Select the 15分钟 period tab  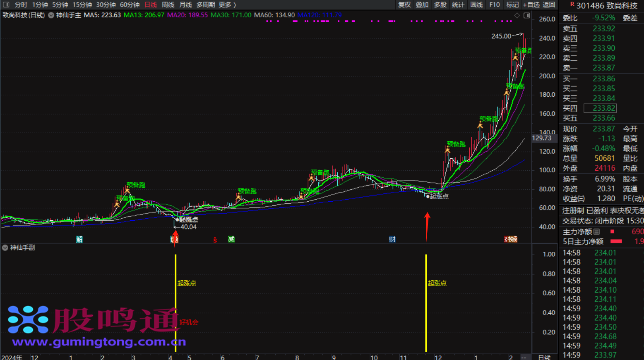(x=82, y=5)
